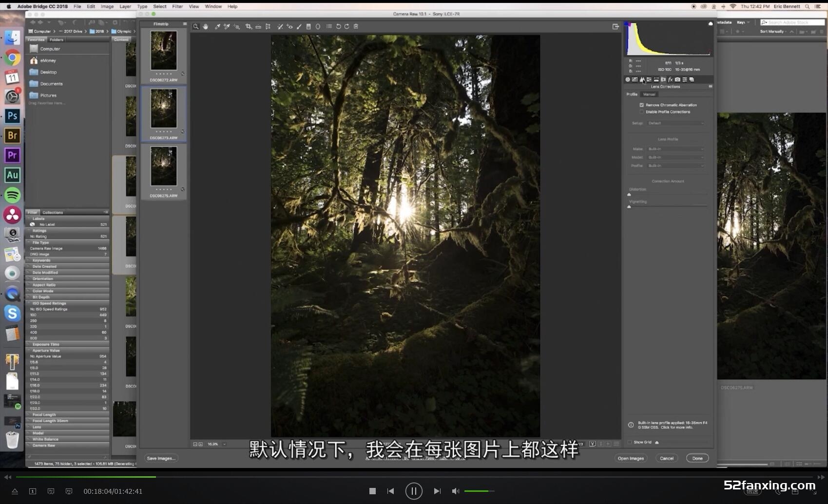The height and width of the screenshot is (504, 828).
Task: Open the Filter menu in menu bar
Action: point(177,7)
